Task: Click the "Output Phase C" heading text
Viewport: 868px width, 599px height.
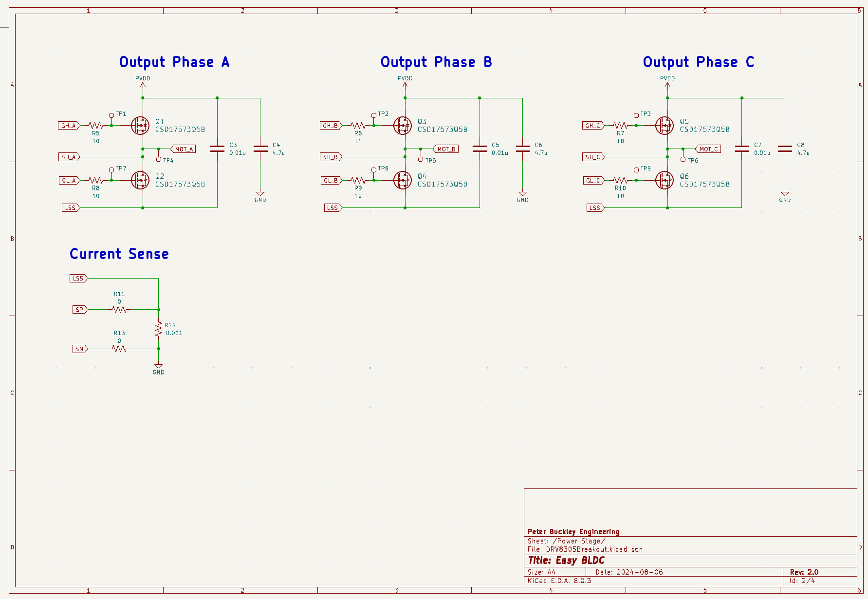Action: 699,62
